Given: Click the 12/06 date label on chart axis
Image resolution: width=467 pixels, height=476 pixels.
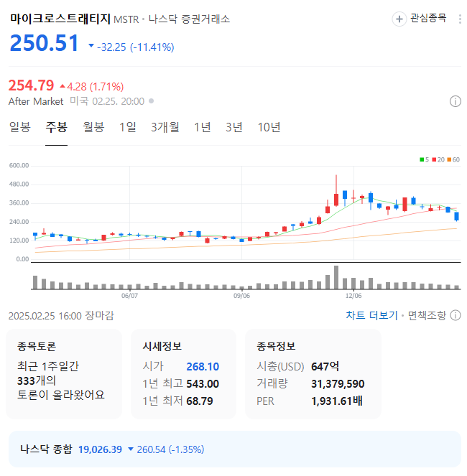Looking at the screenshot, I should pyautogui.click(x=353, y=296).
